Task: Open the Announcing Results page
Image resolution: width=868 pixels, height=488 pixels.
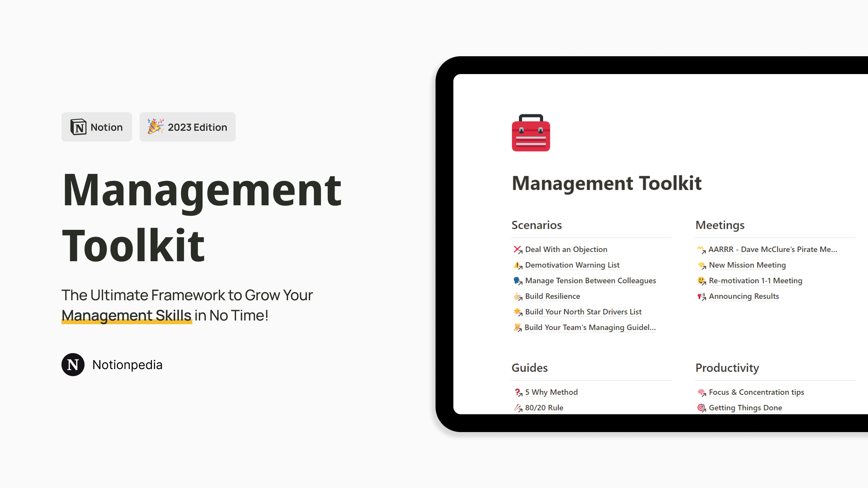Action: point(744,296)
